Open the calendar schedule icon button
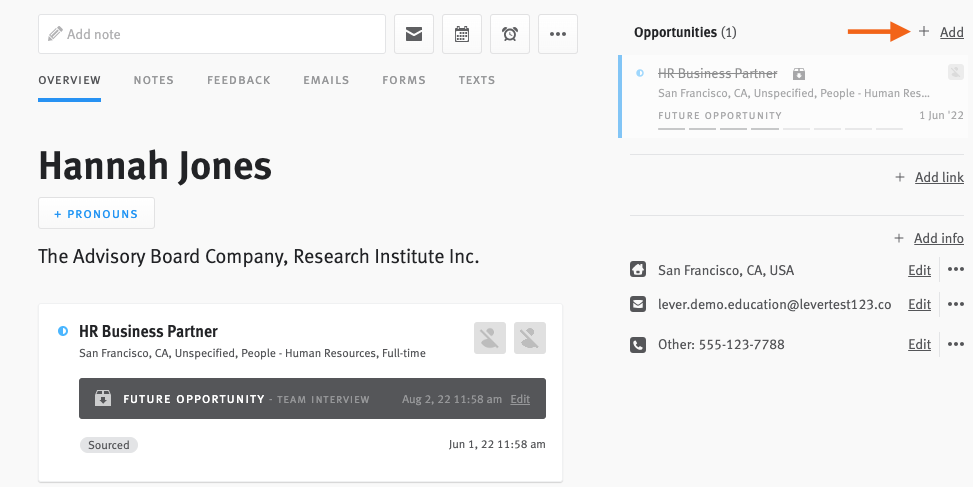This screenshot has width=973, height=487. pos(462,34)
